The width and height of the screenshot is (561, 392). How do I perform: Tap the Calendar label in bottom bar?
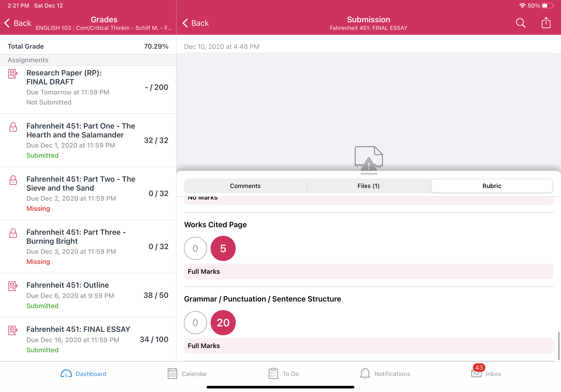click(195, 374)
